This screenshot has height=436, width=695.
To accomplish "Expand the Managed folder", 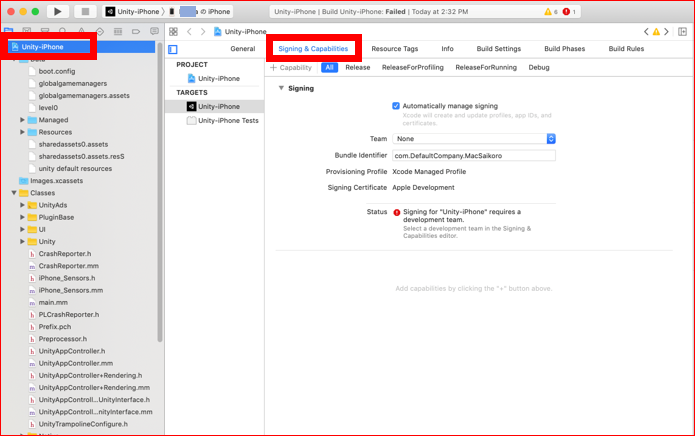I will 22,120.
